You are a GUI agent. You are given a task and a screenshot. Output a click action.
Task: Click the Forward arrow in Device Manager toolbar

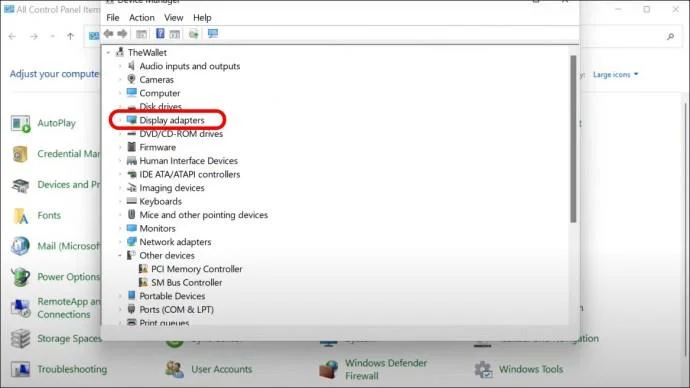122,33
